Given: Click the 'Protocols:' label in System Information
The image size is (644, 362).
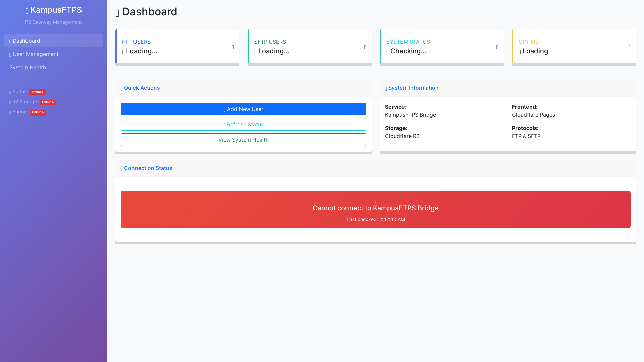Looking at the screenshot, I should click(x=525, y=128).
